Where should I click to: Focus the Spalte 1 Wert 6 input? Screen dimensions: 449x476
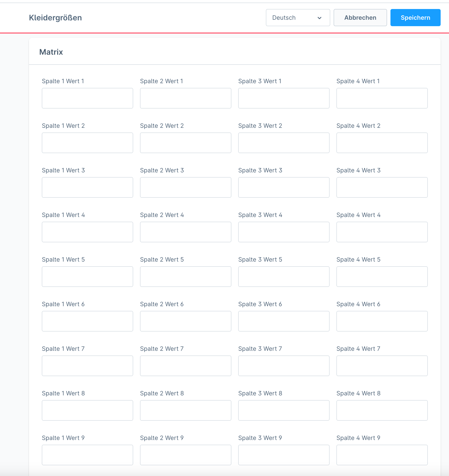point(87,321)
